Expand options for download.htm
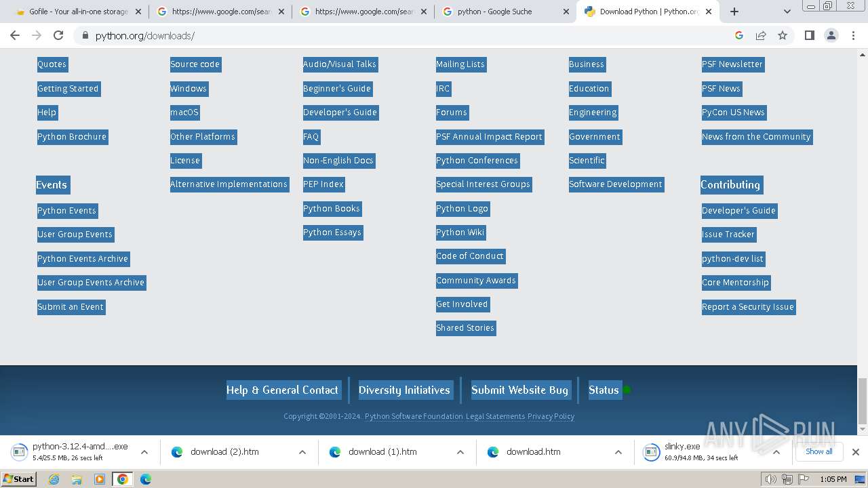 click(x=618, y=451)
